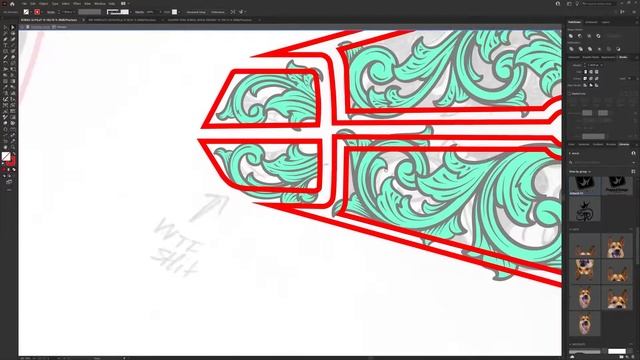The image size is (640, 360).
Task: Apply the Minus Back pathfinder
Action: click(x=618, y=49)
